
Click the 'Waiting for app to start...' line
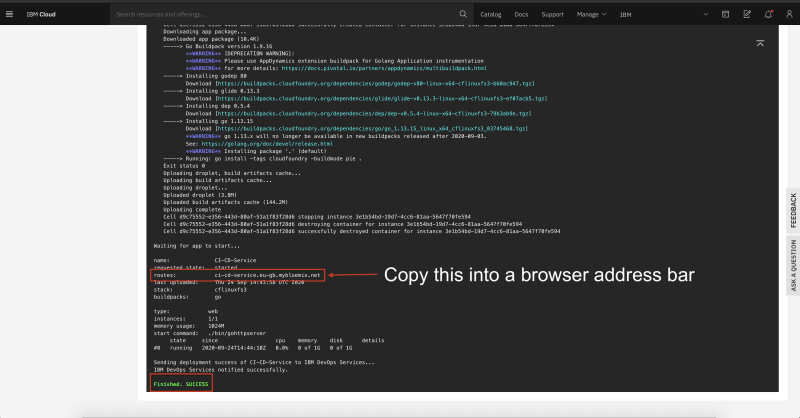click(x=196, y=246)
